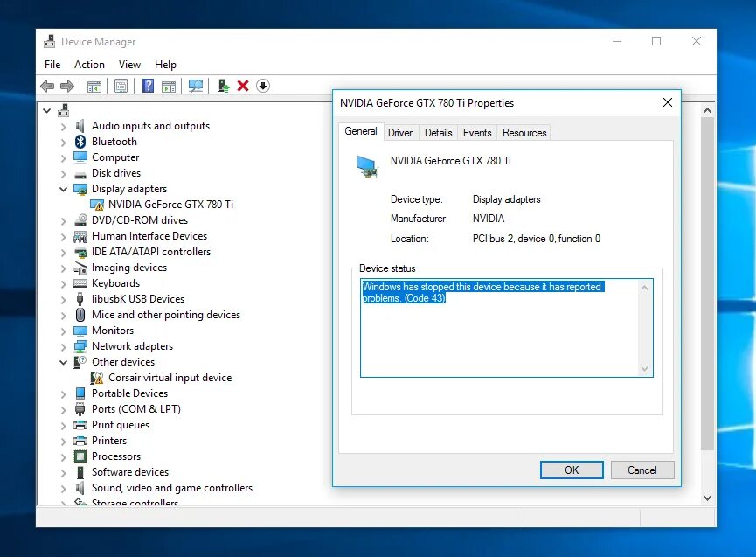Screen dimensions: 756x557
Task: Click the disable device down-arrow icon
Action: [263, 86]
